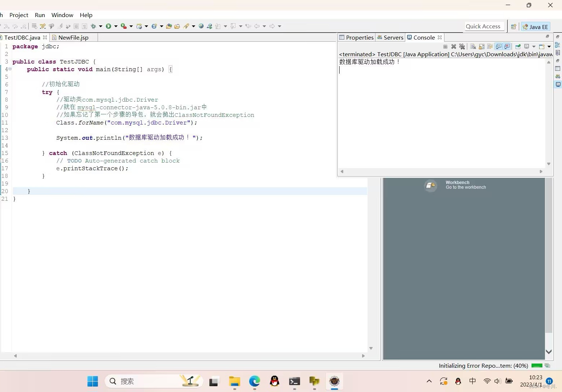Click the Open Console icon
The height and width of the screenshot is (392, 562).
point(542,46)
